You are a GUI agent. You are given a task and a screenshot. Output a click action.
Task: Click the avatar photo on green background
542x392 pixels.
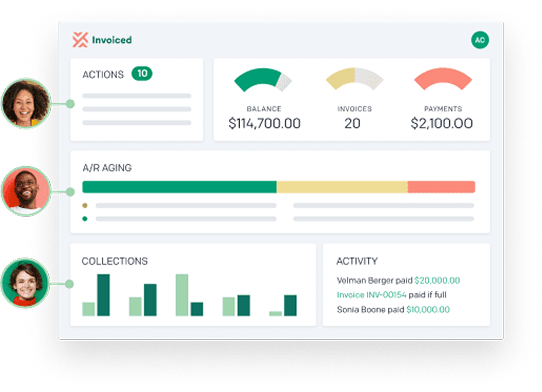click(x=25, y=283)
